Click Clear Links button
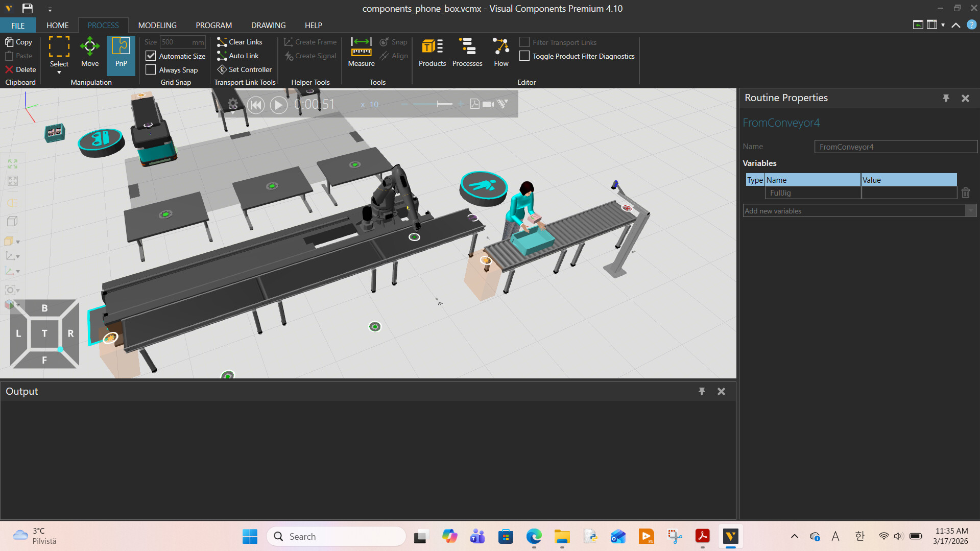 [x=240, y=42]
